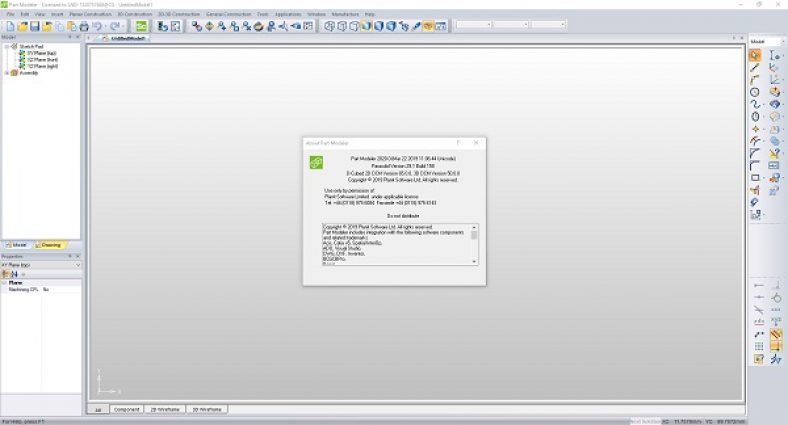
Task: Select the Rectangle tool in right toolbox
Action: pos(755,178)
